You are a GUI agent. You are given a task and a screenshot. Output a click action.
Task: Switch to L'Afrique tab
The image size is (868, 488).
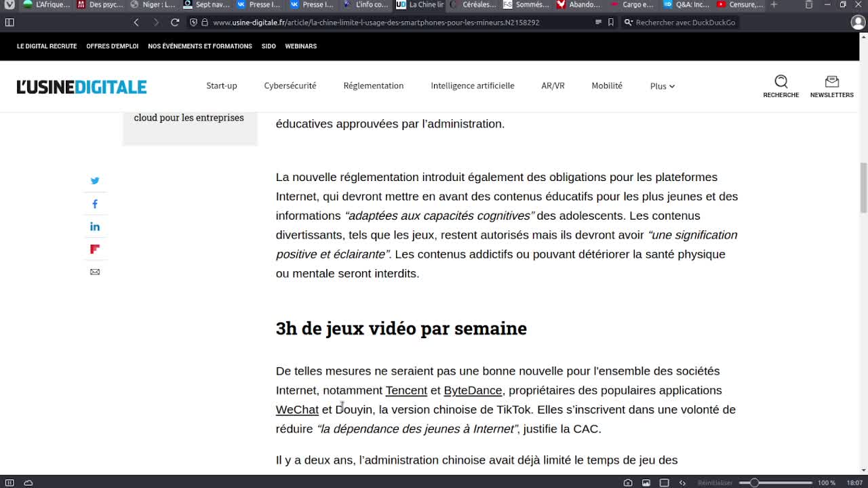point(47,5)
